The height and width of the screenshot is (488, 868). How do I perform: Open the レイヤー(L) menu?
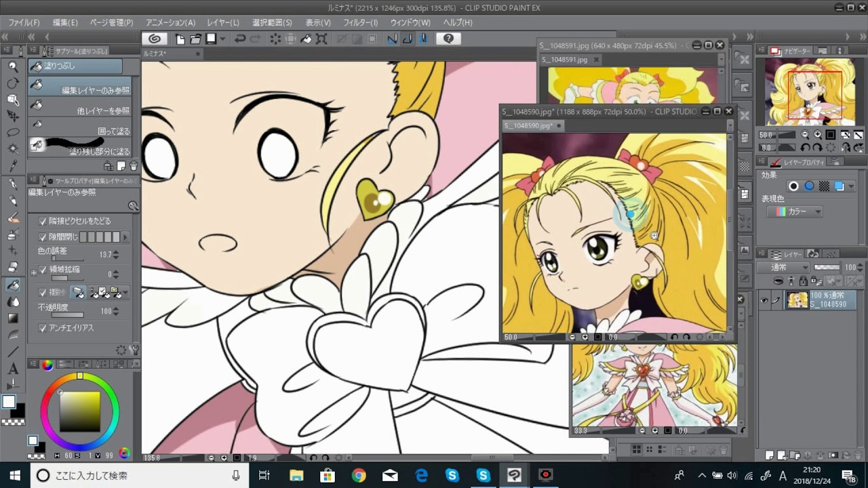[223, 22]
